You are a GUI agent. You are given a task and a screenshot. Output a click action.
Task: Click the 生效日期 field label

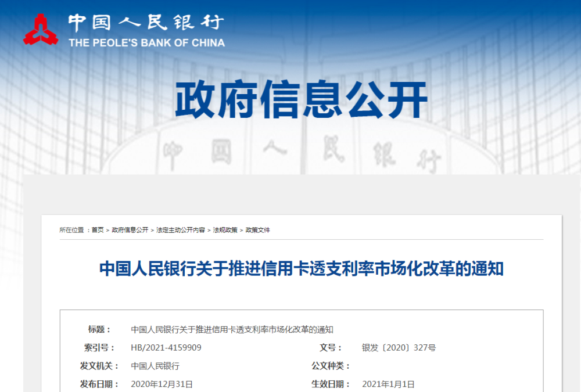pyautogui.click(x=331, y=384)
